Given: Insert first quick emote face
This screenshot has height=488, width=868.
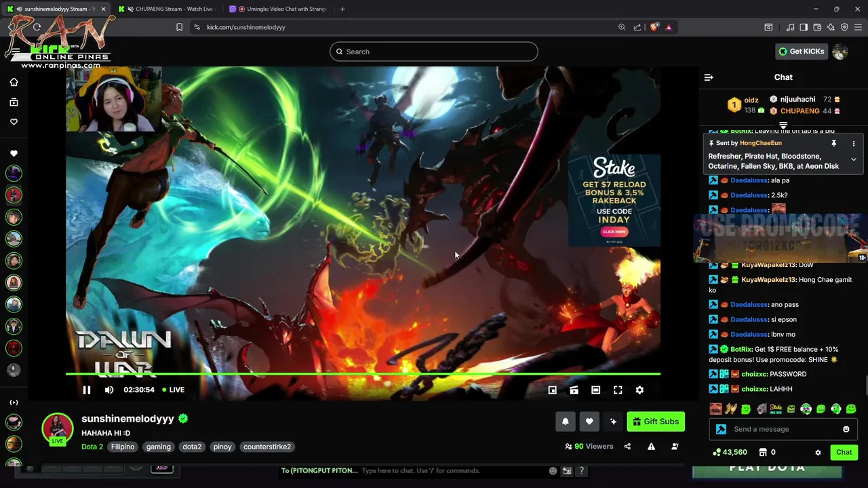Looking at the screenshot, I should (x=715, y=409).
